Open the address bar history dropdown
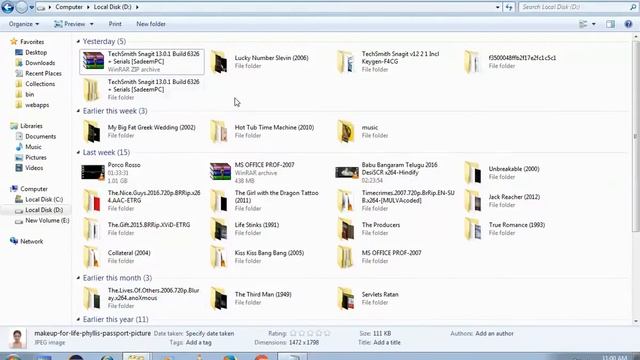 tap(498, 7)
